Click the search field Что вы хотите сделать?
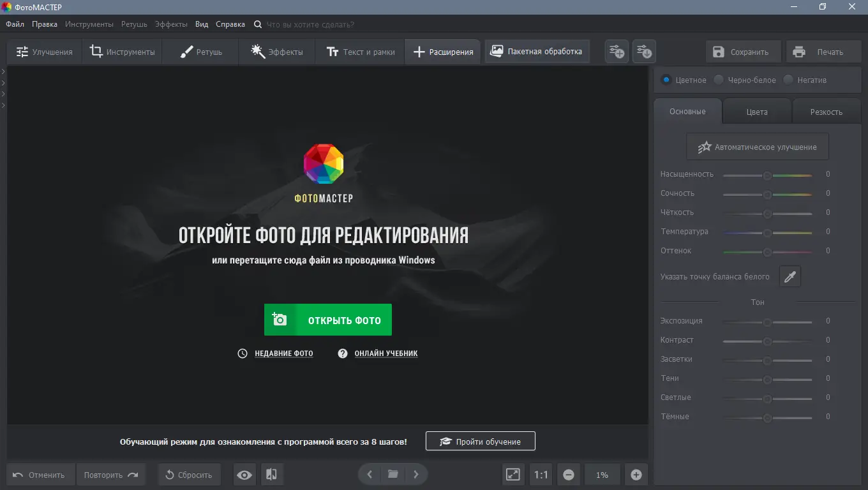868x490 pixels. [x=310, y=24]
